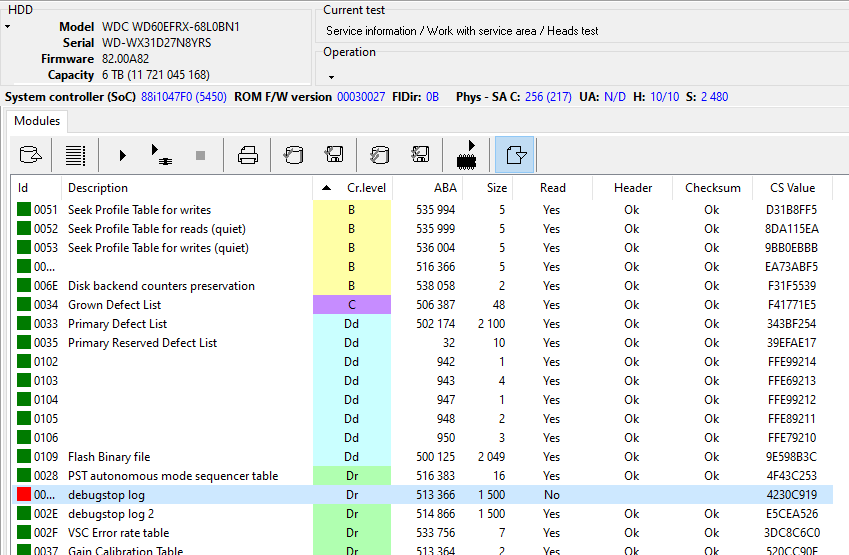Click the list view lines icon in toolbar

tap(75, 155)
